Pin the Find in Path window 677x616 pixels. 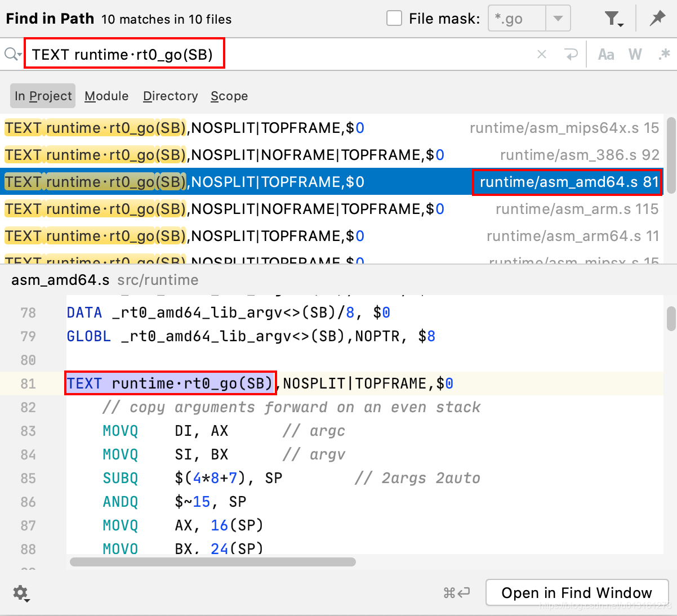click(657, 19)
